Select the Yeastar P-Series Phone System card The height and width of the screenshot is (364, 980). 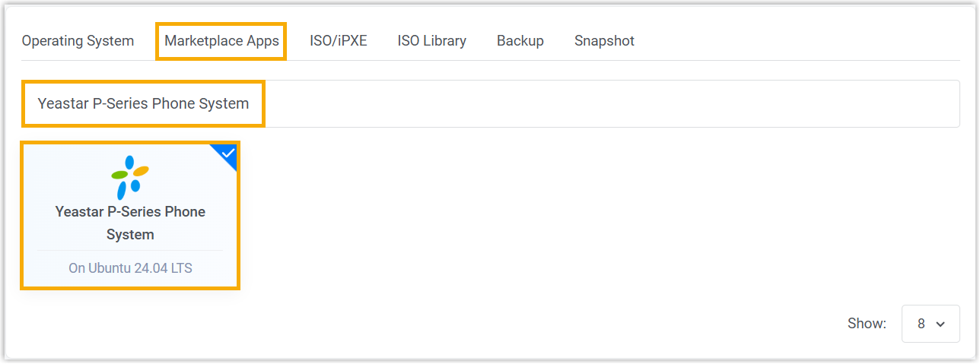pos(130,215)
